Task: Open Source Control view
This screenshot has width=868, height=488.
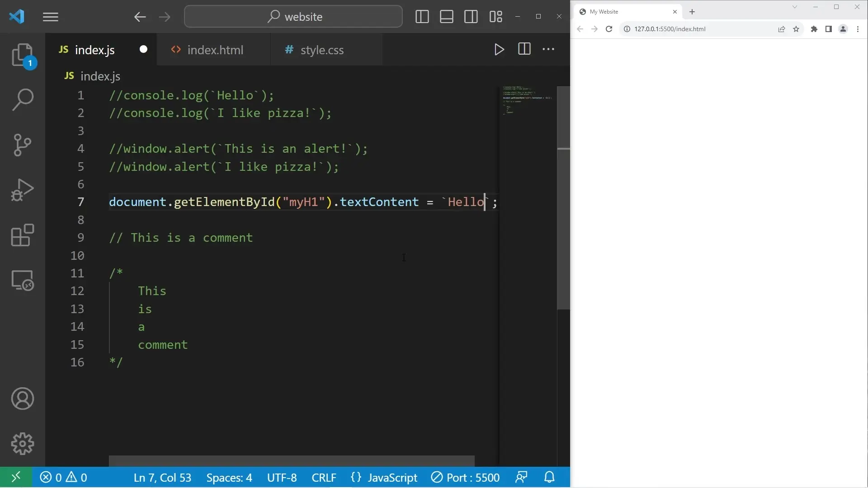Action: (22, 145)
